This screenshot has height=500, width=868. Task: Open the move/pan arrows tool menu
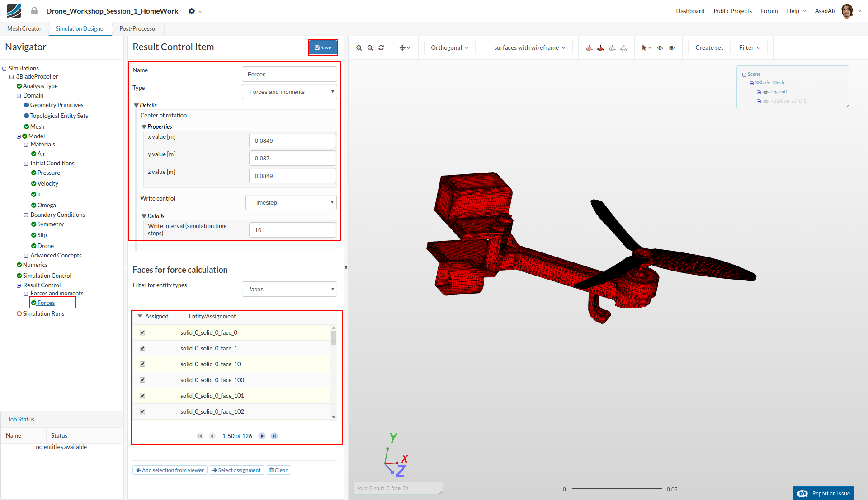pos(405,48)
